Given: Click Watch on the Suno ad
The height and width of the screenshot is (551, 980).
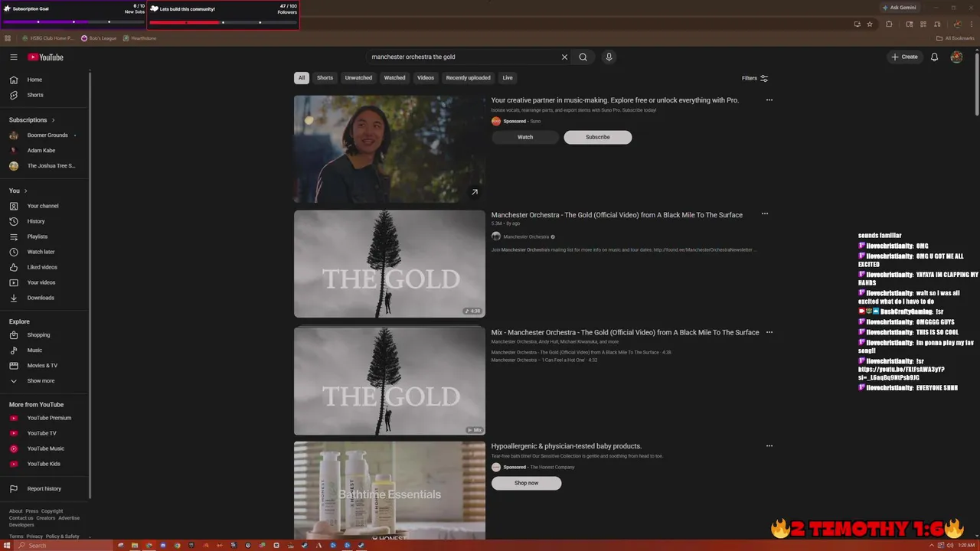Looking at the screenshot, I should pyautogui.click(x=525, y=137).
